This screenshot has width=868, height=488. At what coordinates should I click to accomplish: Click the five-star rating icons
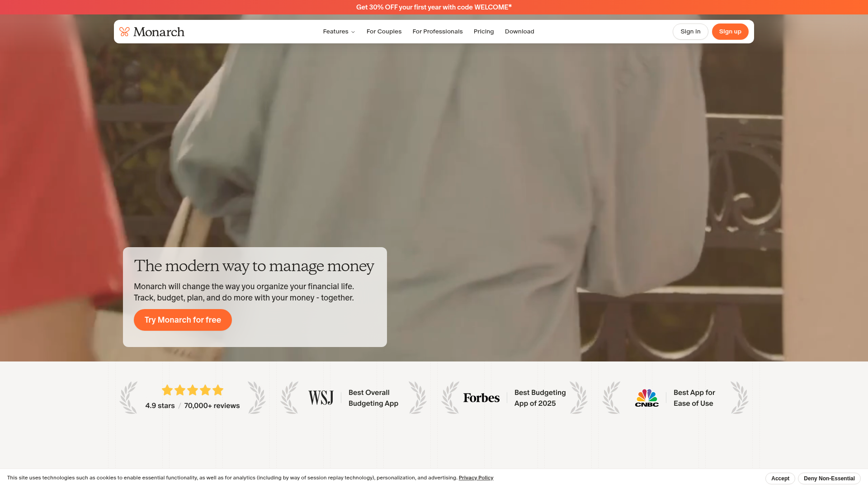pyautogui.click(x=192, y=390)
